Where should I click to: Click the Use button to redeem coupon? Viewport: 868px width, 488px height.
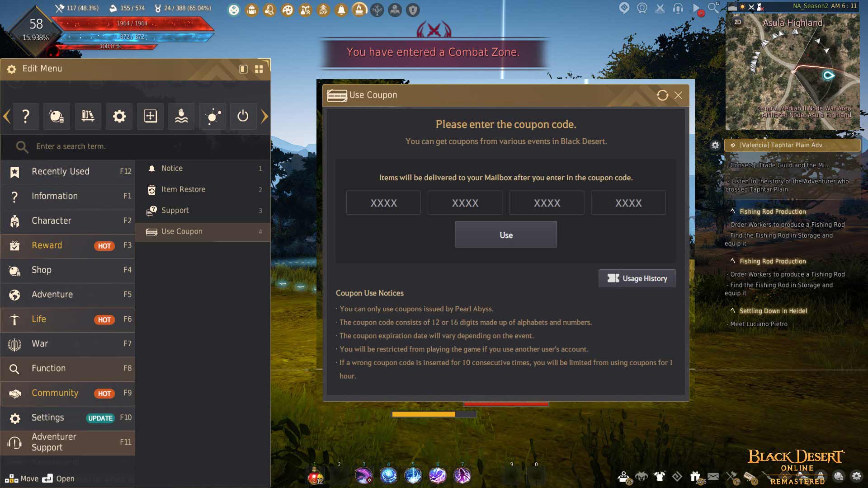pyautogui.click(x=506, y=235)
